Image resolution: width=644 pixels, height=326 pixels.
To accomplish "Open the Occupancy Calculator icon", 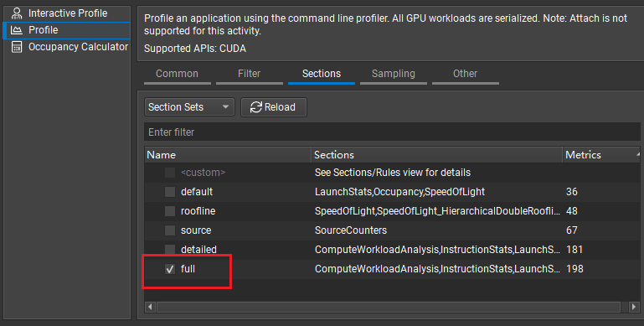I will 17,47.
